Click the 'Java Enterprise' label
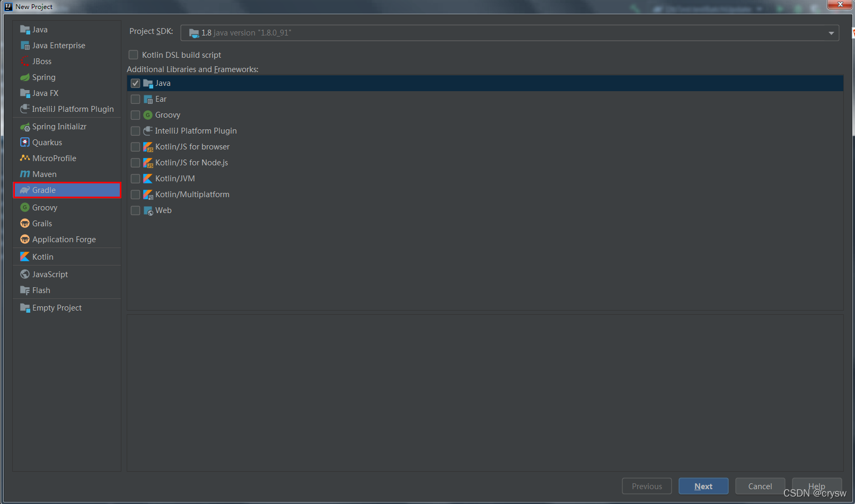 click(x=59, y=46)
